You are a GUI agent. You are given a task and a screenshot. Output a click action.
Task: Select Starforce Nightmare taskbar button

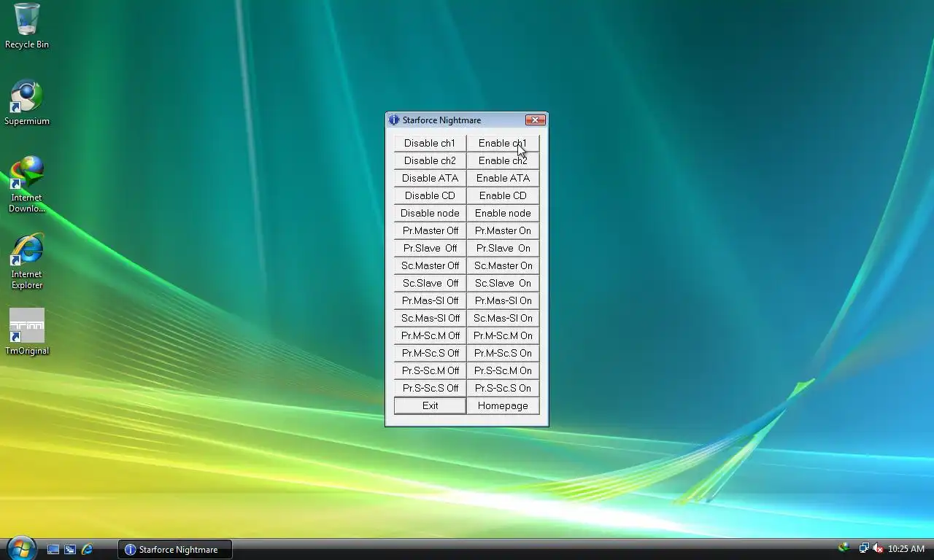[175, 549]
